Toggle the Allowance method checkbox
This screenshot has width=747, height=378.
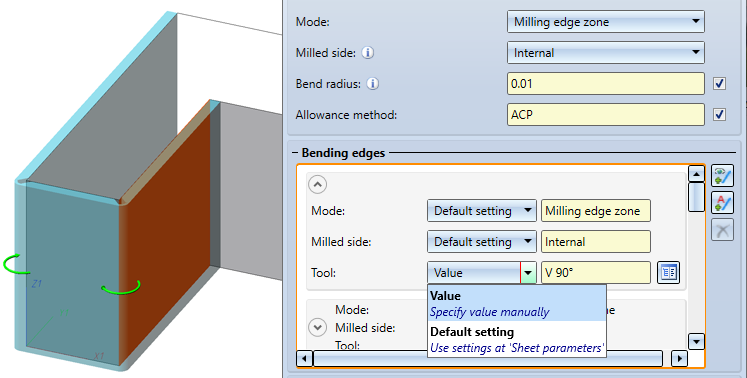(719, 115)
